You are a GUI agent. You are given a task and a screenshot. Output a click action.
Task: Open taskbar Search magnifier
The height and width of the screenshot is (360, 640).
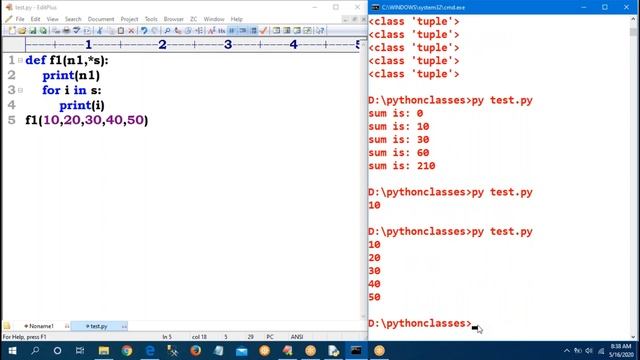point(35,351)
